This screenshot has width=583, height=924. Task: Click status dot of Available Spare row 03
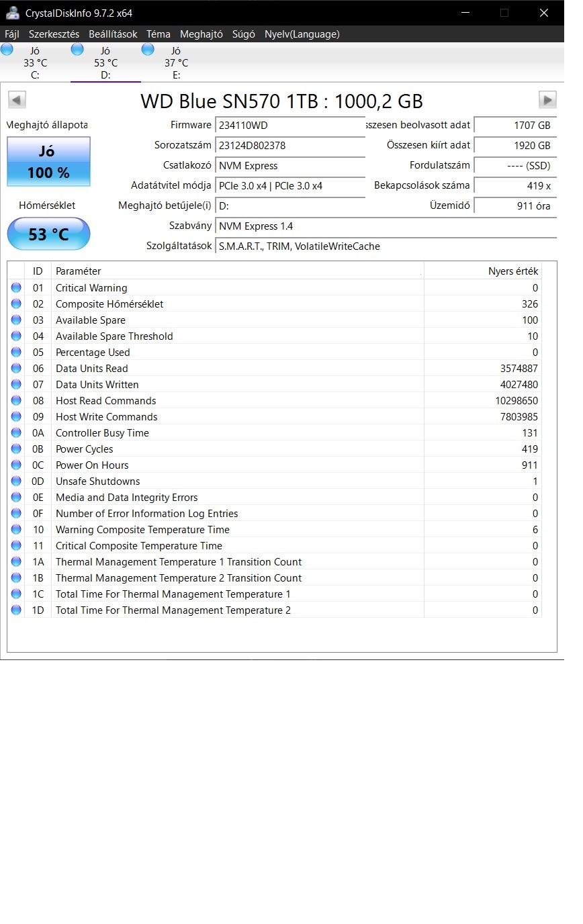pyautogui.click(x=16, y=320)
